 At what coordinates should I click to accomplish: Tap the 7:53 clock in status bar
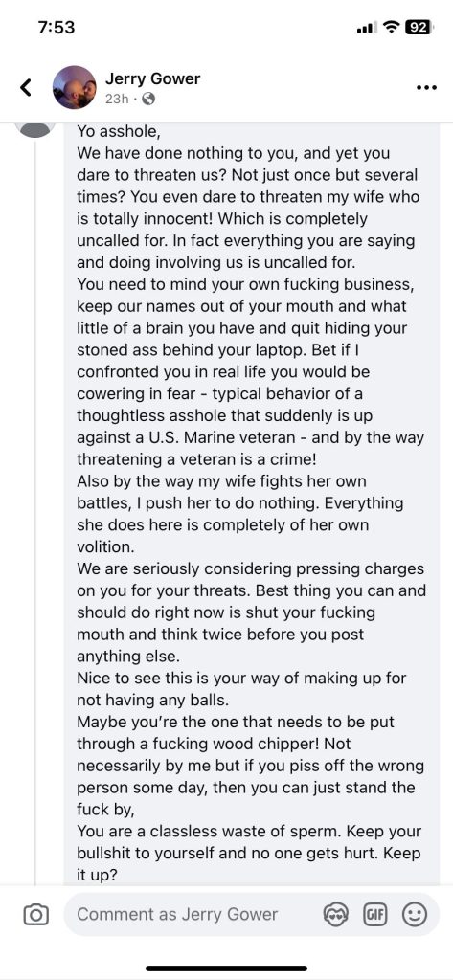[x=57, y=28]
